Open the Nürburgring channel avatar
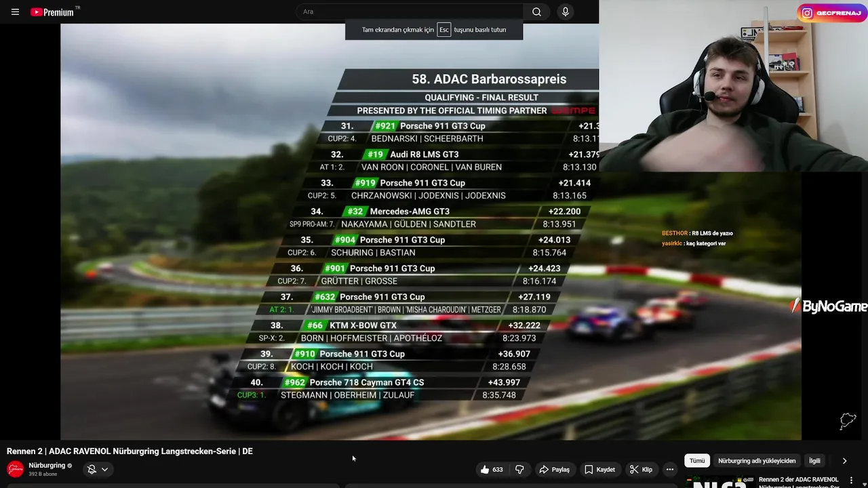Image resolution: width=868 pixels, height=488 pixels. [15, 469]
